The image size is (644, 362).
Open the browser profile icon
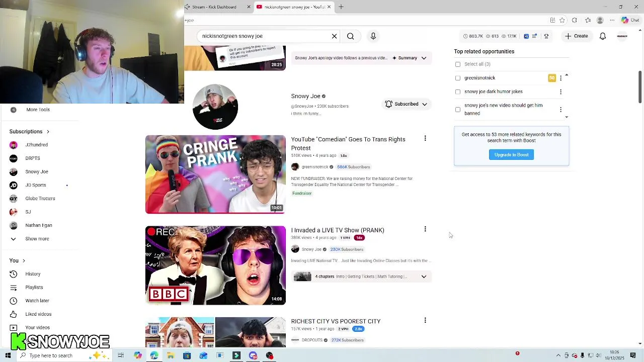pyautogui.click(x=600, y=20)
